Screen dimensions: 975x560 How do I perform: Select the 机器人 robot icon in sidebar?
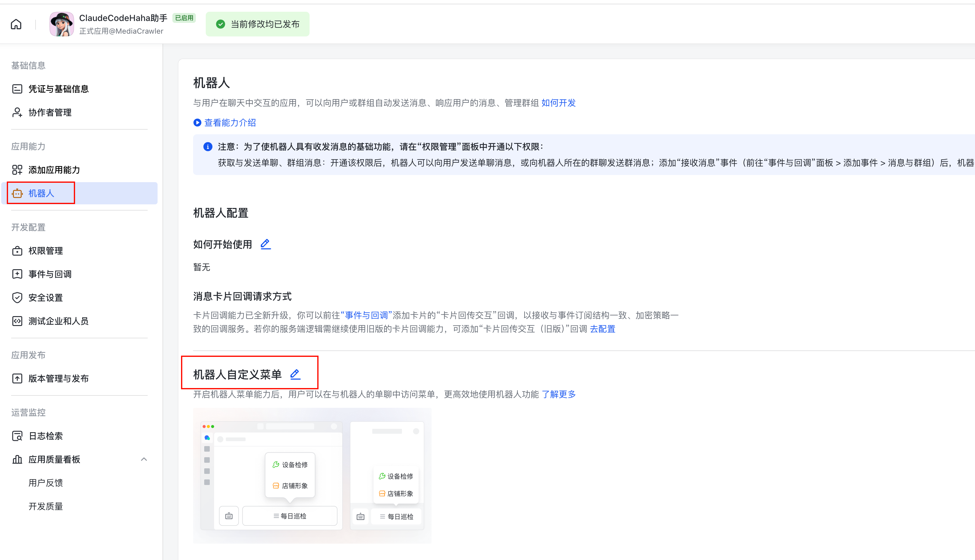(17, 193)
